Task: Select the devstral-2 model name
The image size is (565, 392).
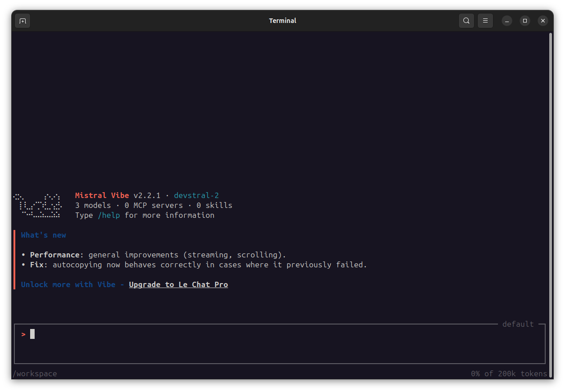Action: click(197, 195)
